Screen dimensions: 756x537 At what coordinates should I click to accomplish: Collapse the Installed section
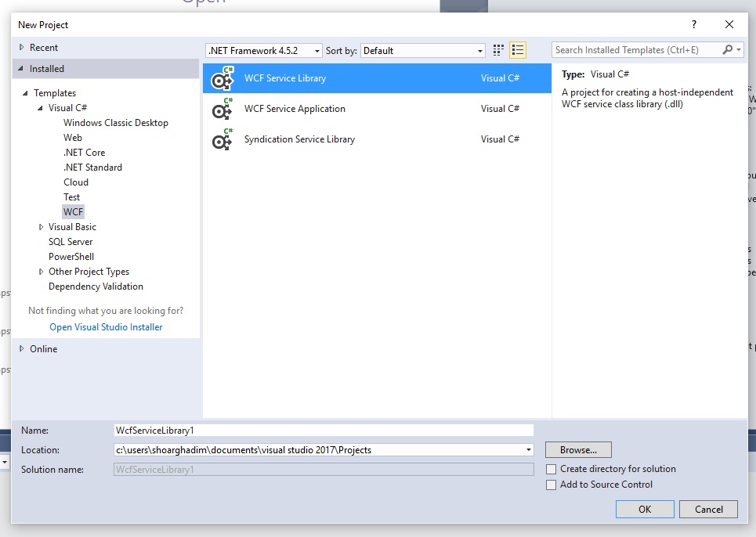(20, 68)
